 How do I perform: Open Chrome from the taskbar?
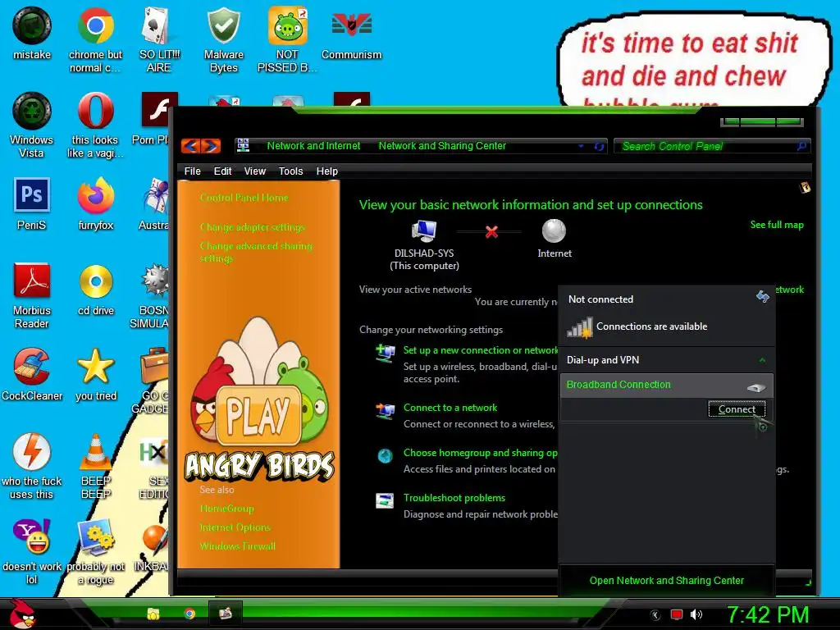pos(189,614)
